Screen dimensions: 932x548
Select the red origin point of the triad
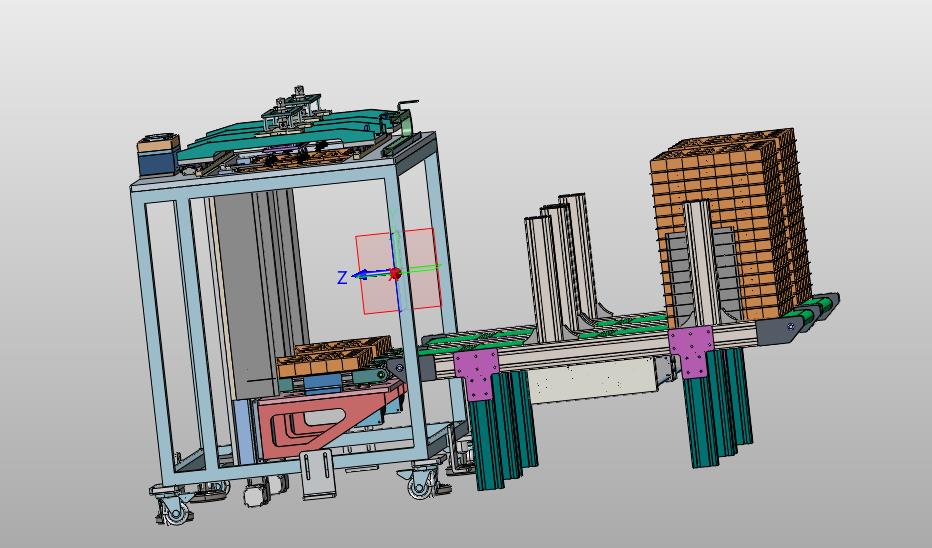395,274
